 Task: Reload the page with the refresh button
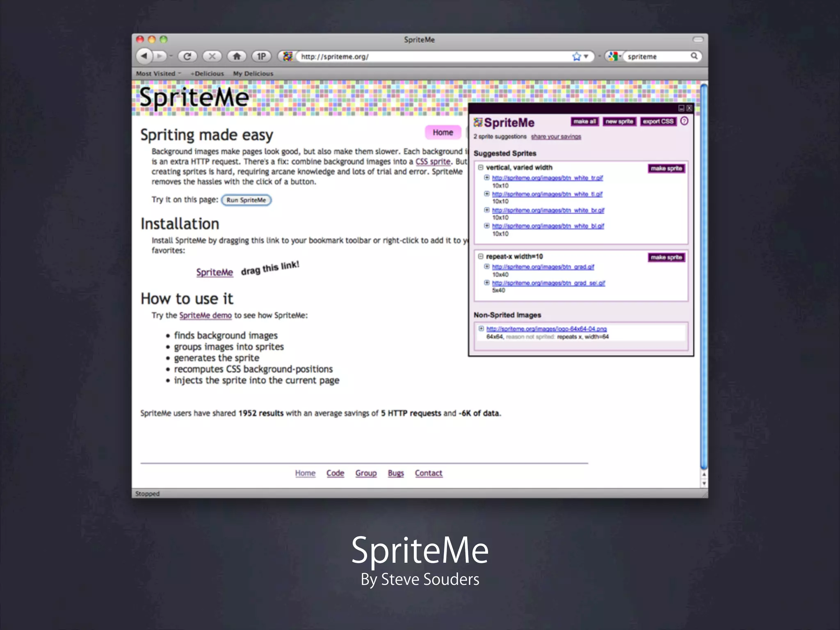(187, 56)
